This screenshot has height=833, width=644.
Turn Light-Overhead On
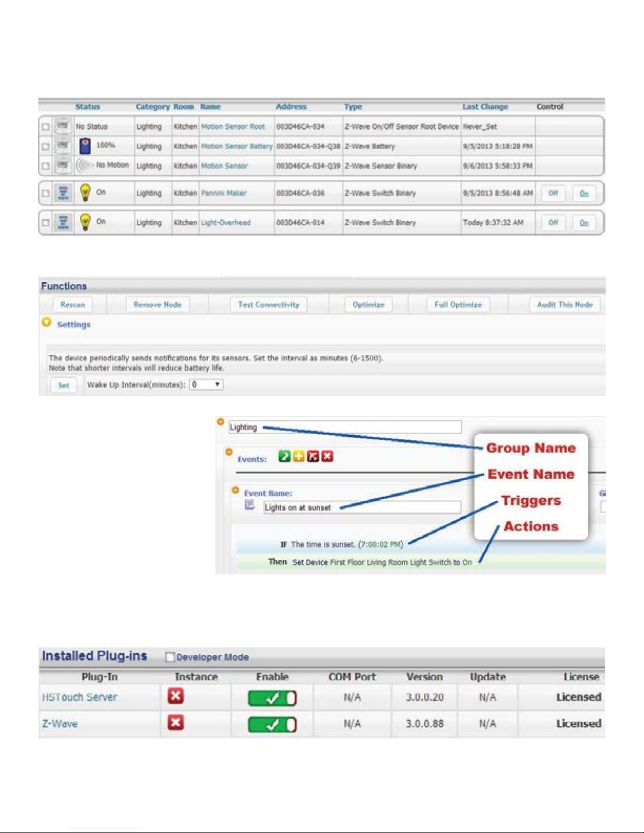coord(584,223)
